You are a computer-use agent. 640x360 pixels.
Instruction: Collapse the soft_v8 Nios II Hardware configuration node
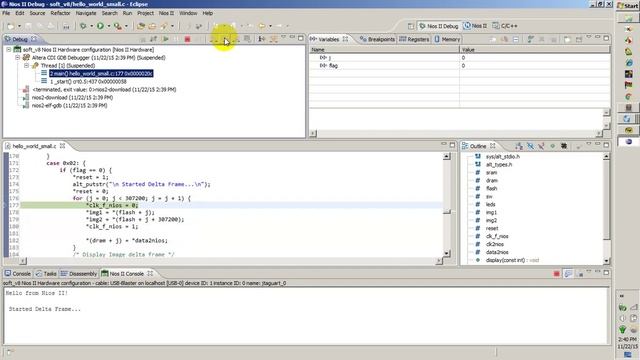coord(9,49)
